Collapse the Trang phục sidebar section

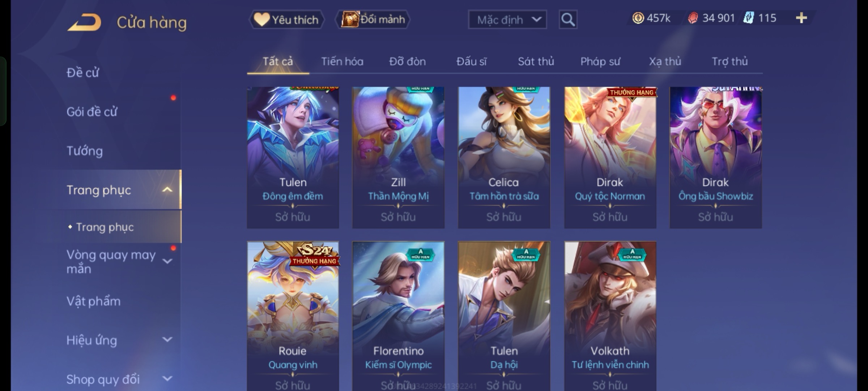[x=167, y=190]
